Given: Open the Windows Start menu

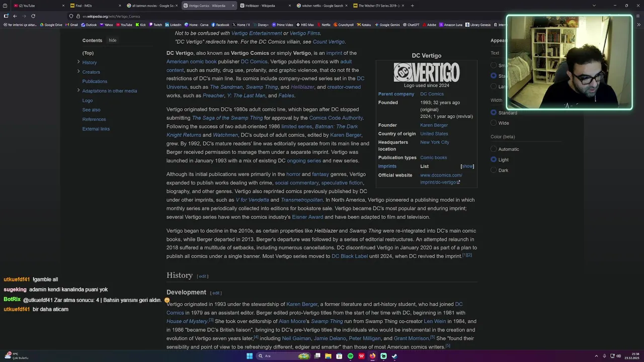Looking at the screenshot, I should 250,356.
